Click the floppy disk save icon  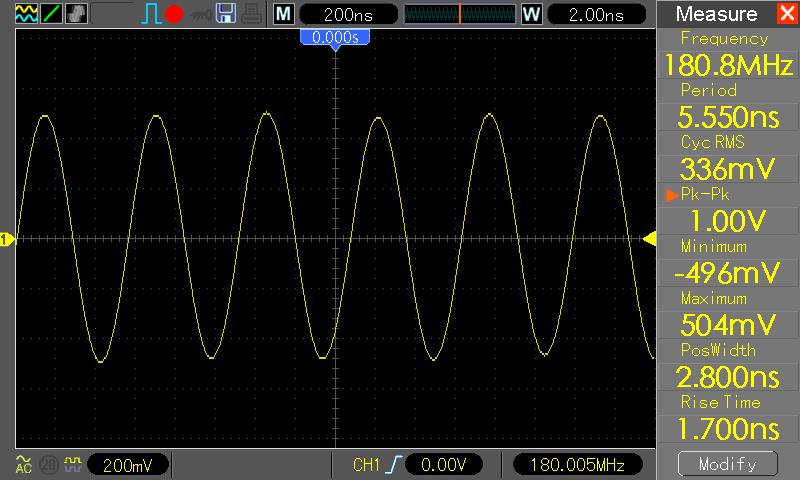tap(226, 14)
